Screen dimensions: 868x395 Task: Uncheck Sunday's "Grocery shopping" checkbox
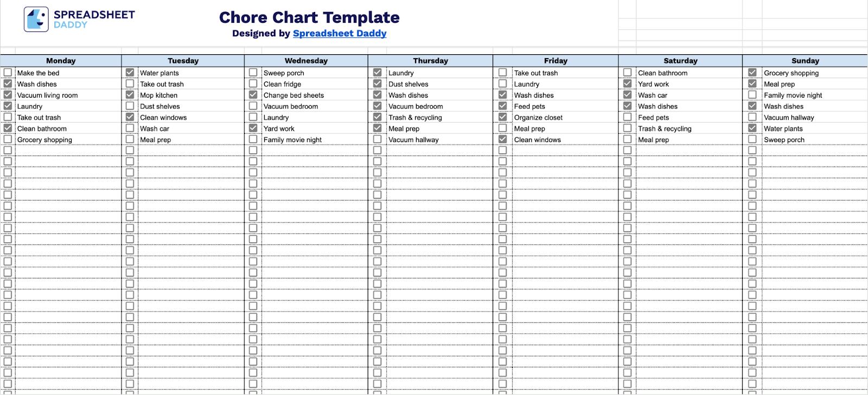752,73
